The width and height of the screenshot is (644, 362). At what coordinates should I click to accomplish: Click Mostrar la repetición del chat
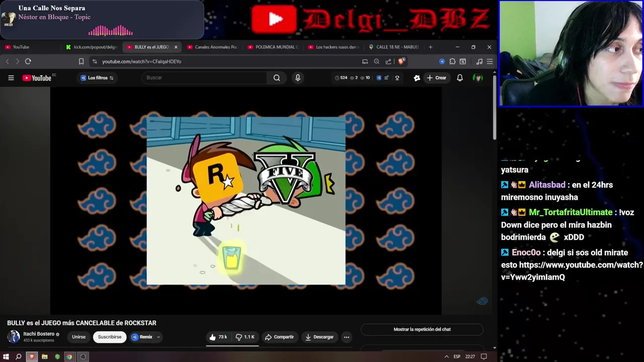tap(422, 329)
